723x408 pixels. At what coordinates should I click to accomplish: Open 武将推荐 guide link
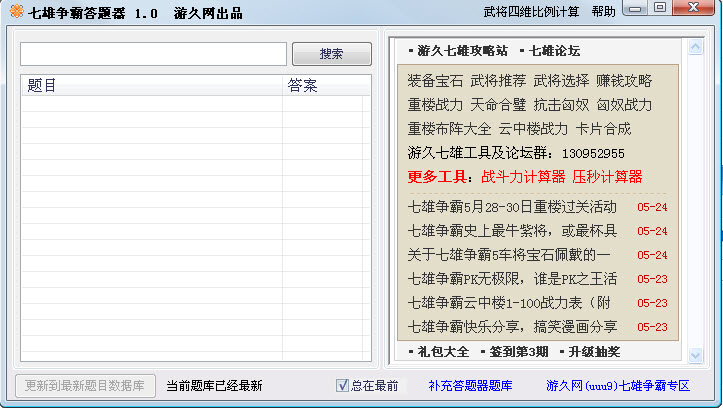498,81
